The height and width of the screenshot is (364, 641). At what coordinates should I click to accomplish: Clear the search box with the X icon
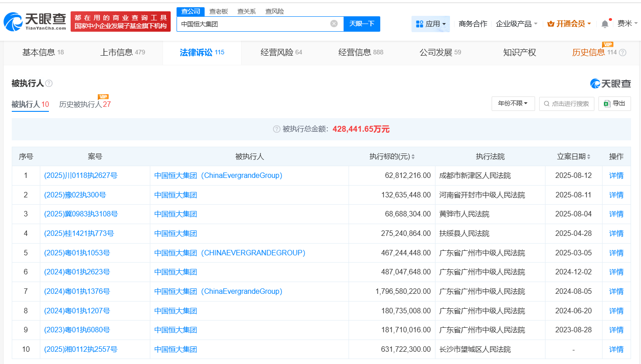point(334,24)
